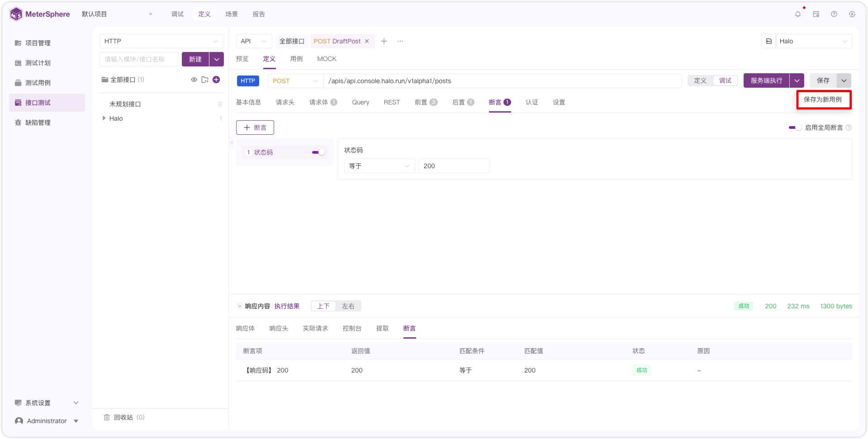The width and height of the screenshot is (868, 439).
Task: Click the 回收站 trash icon
Action: pyautogui.click(x=107, y=417)
